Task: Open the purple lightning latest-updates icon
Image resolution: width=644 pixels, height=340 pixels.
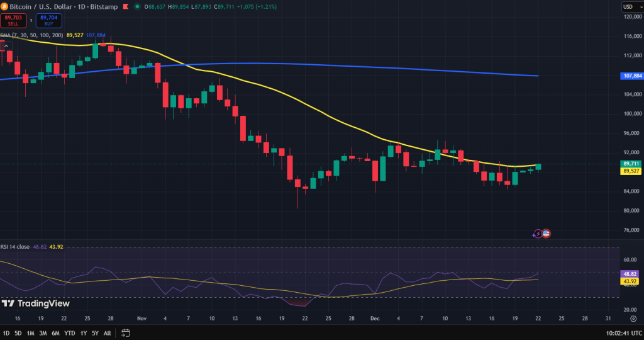Action: (537, 234)
